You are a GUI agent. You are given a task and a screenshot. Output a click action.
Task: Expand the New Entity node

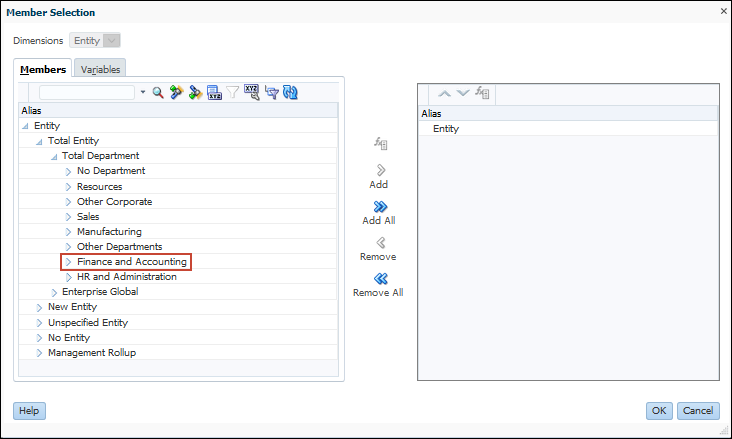(39, 307)
